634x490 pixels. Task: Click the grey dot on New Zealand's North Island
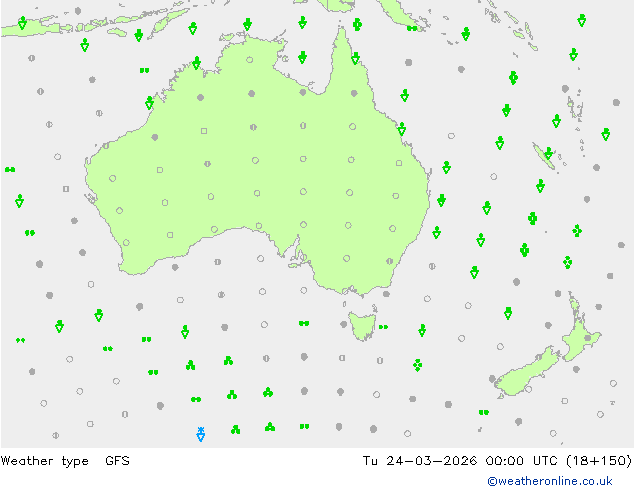[588, 338]
